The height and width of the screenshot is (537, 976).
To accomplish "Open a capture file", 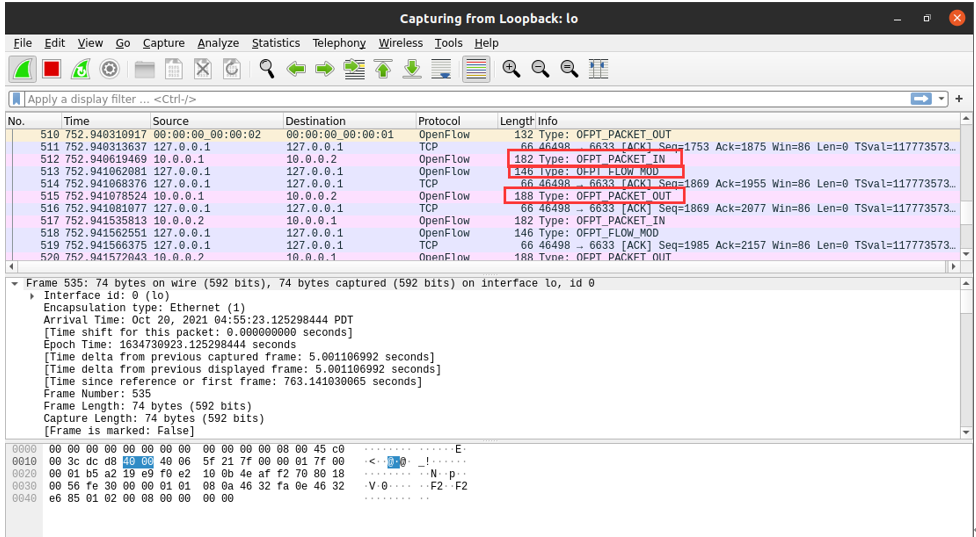I will (144, 69).
